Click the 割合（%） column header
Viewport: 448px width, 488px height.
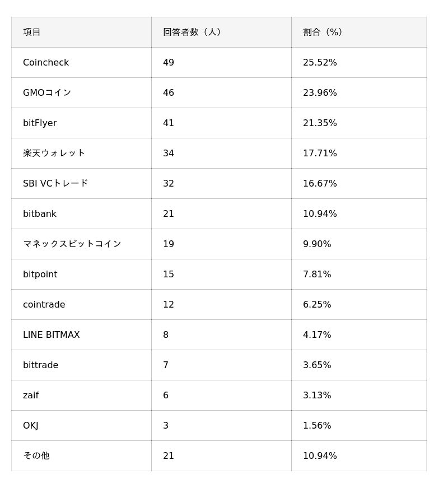pos(323,32)
